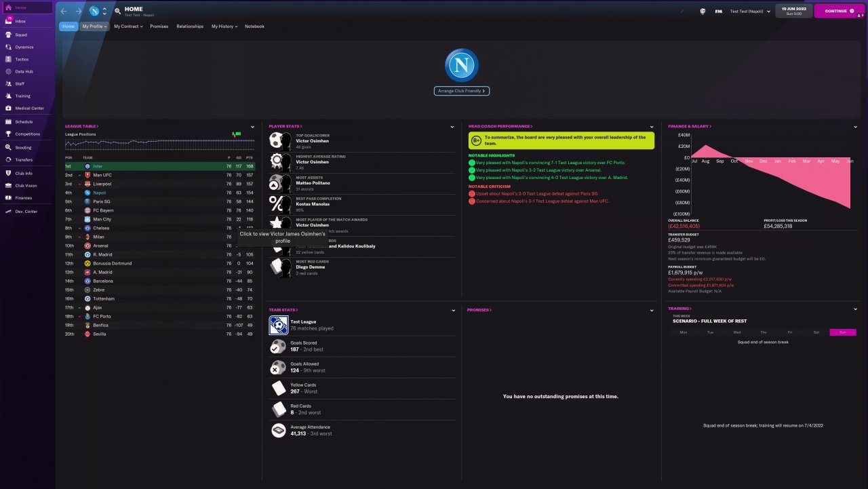Open the League Table panel options chevron
This screenshot has width=868, height=489.
252,127
